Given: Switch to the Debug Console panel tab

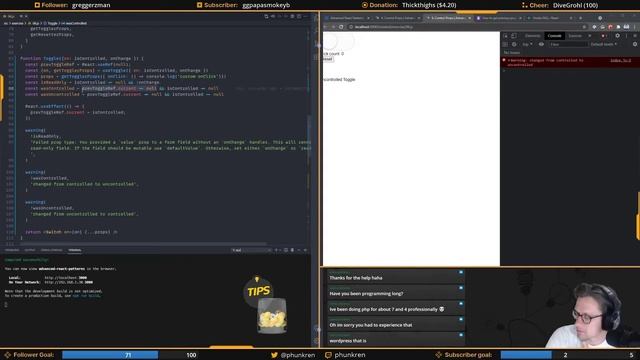Looking at the screenshot, I should point(51,250).
